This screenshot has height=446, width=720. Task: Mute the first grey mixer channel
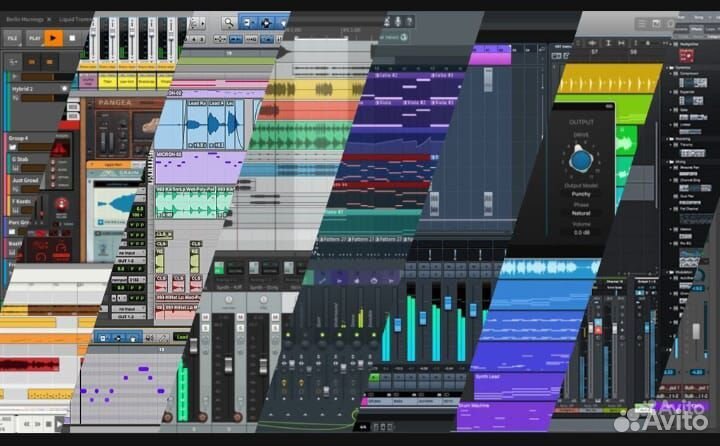[x=205, y=318]
